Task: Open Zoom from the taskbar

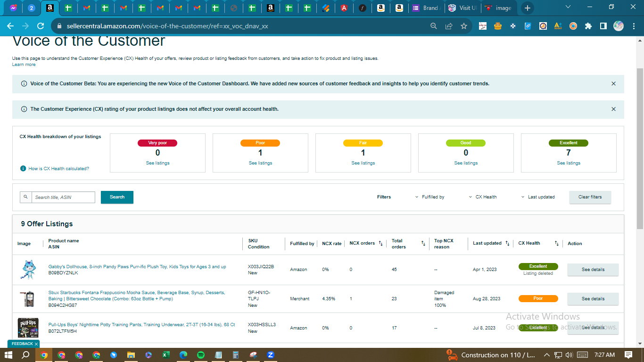Action: coord(271,355)
